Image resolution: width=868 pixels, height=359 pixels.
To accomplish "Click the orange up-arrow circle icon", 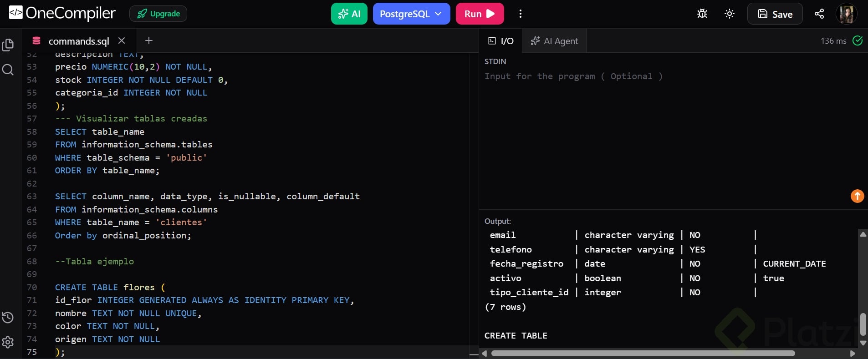I will tap(858, 196).
